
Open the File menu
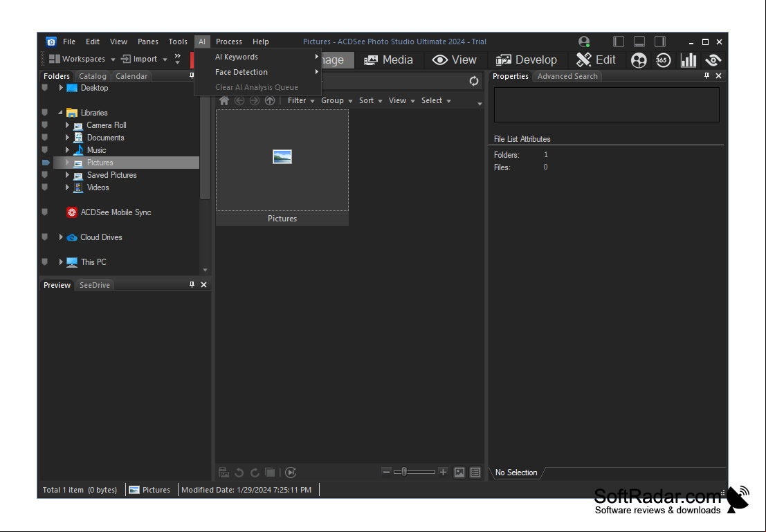point(69,42)
